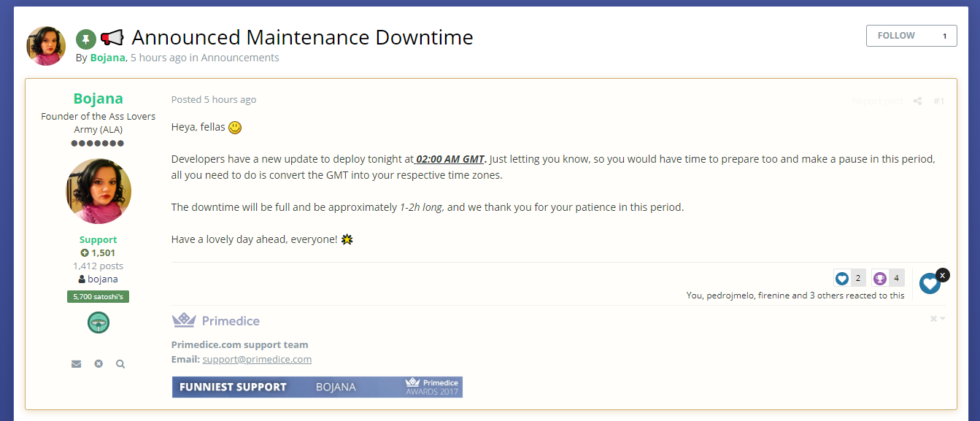Open the small author avatar beside the title

tap(46, 45)
